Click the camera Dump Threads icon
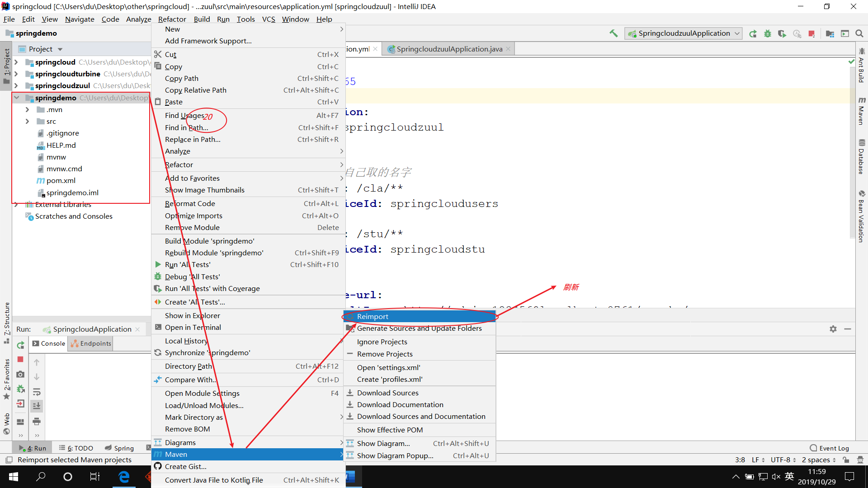 pos(20,374)
